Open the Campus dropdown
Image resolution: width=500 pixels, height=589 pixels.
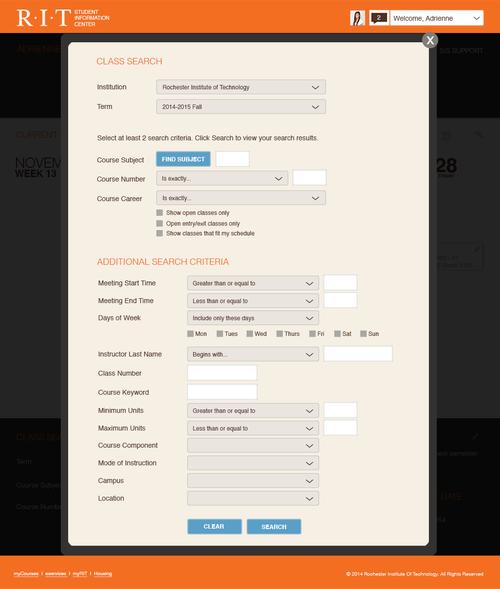[x=253, y=481]
